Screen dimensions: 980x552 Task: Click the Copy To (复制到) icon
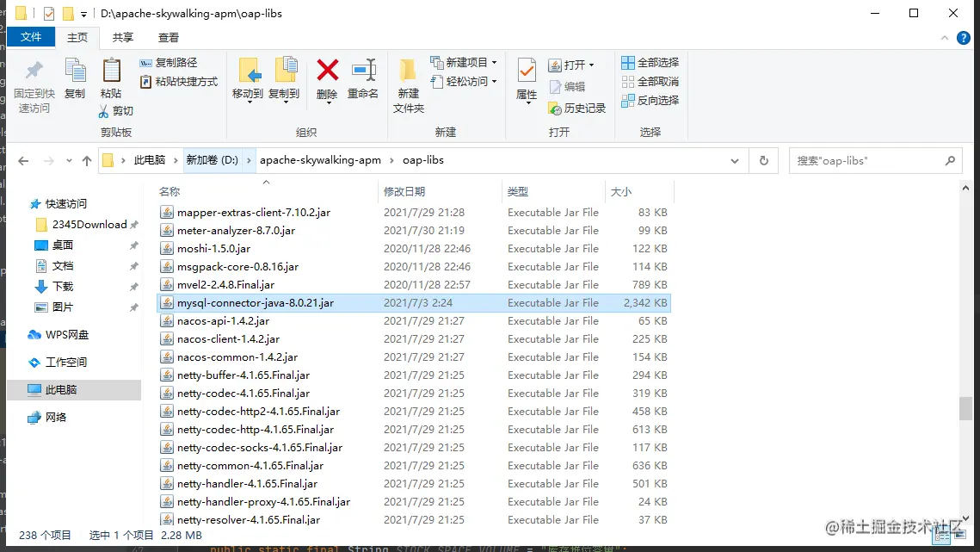(285, 70)
